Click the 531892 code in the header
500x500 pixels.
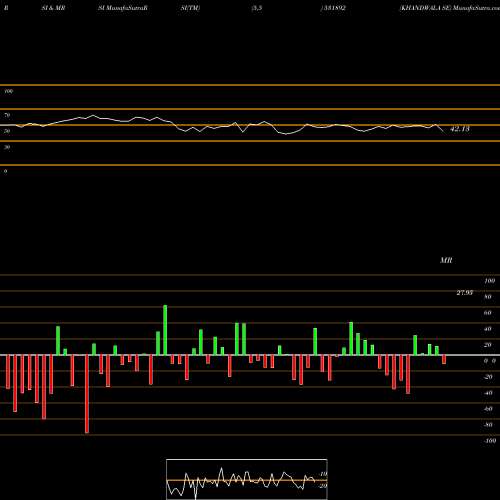(333, 8)
